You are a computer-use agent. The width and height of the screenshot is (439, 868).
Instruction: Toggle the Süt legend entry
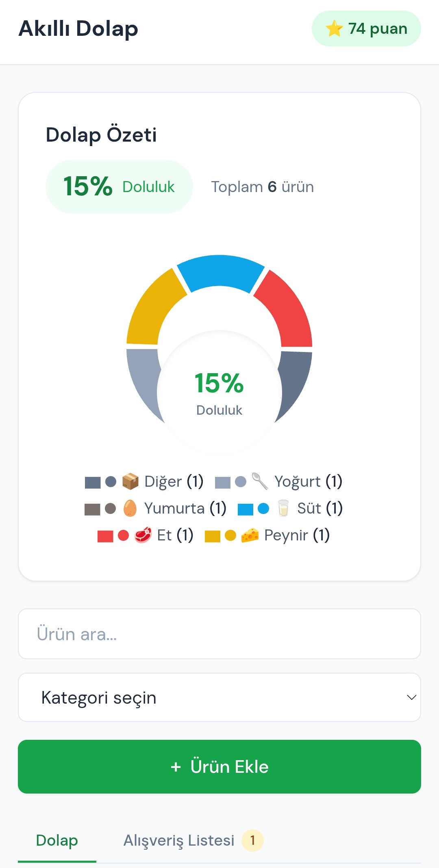pyautogui.click(x=290, y=508)
